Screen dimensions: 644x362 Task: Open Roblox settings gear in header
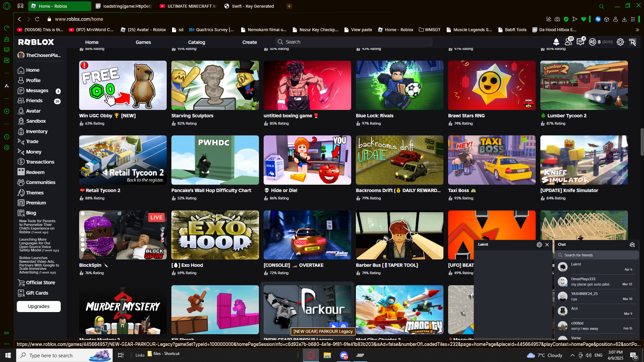[x=620, y=42]
